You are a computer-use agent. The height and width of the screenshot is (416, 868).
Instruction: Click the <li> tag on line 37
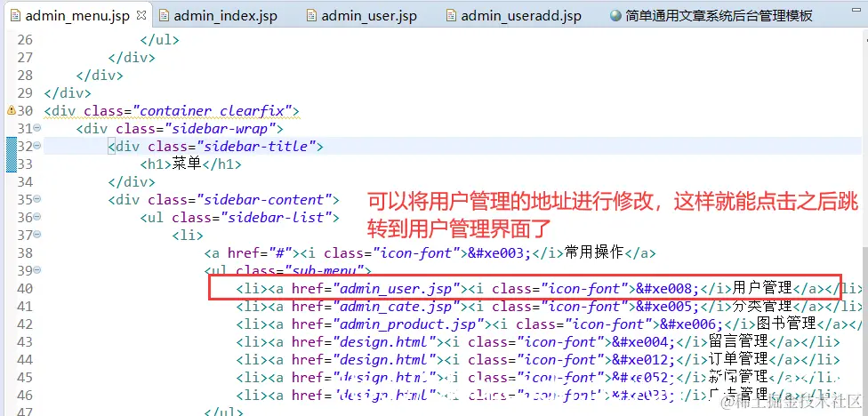tap(188, 235)
